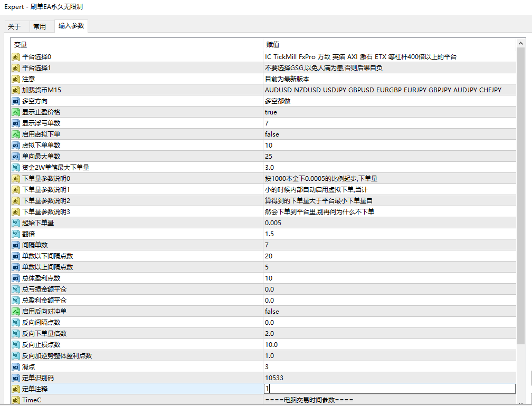
Task: Click the value 10 of 虚拟下单单数
Action: [x=268, y=146]
